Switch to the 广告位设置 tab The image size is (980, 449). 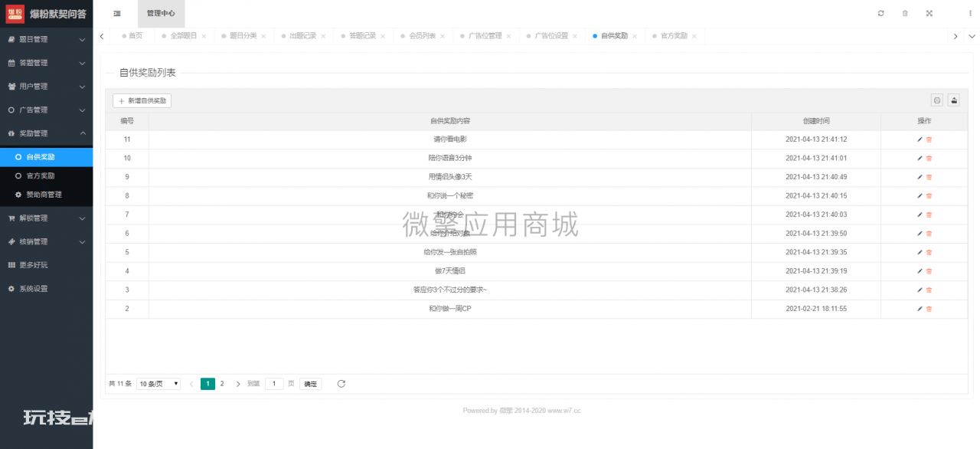(551, 37)
